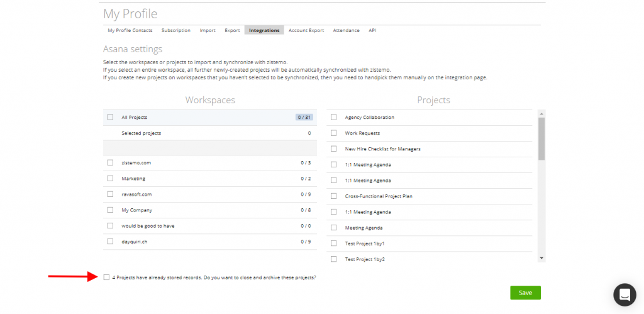Check the 'would be good to have' checkbox
Viewport: 644px width, 314px height.
[110, 226]
